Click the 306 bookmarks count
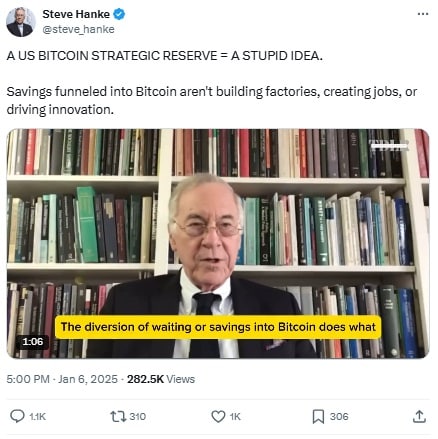The height and width of the screenshot is (439, 438). 339,416
